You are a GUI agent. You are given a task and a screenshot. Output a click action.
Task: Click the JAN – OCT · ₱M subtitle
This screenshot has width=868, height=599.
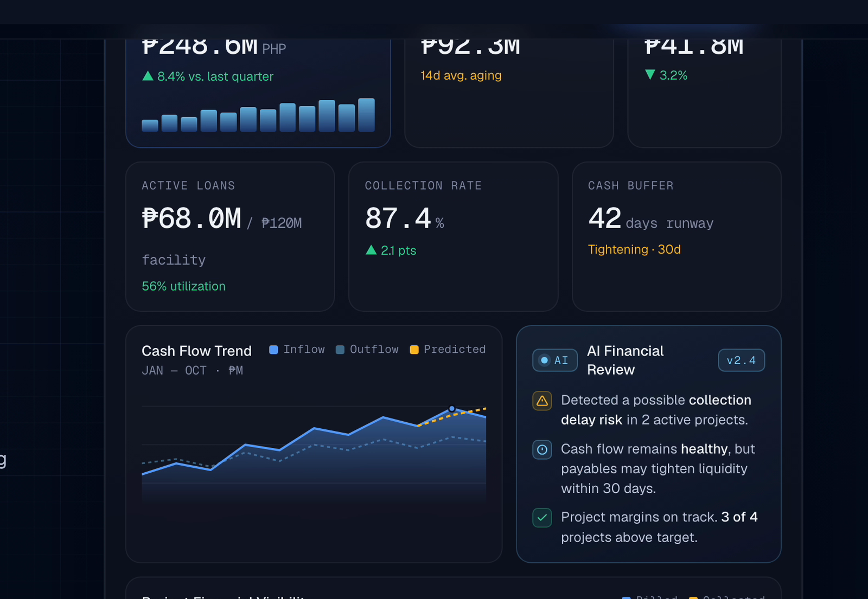192,371
